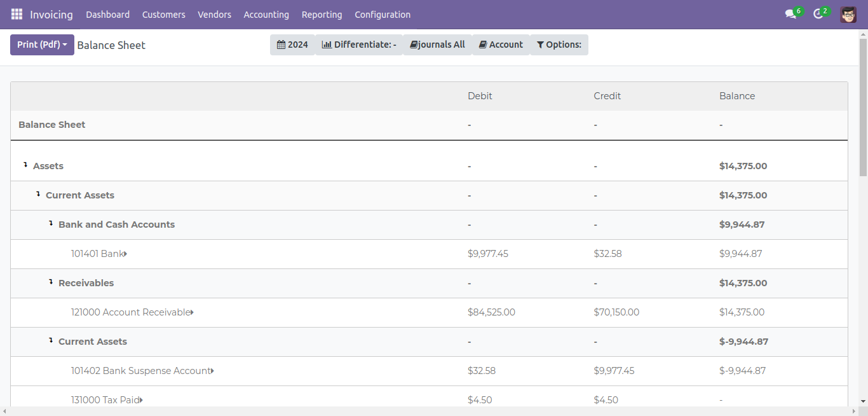The image size is (868, 416).
Task: Click the 121000 Account Receivable line
Action: pyautogui.click(x=130, y=312)
